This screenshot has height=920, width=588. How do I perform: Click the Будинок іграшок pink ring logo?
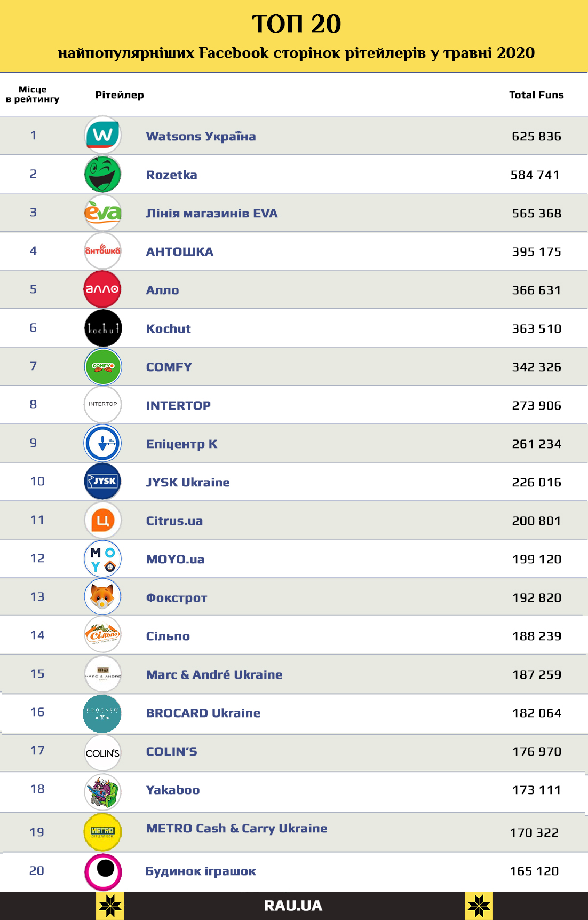[x=103, y=871]
